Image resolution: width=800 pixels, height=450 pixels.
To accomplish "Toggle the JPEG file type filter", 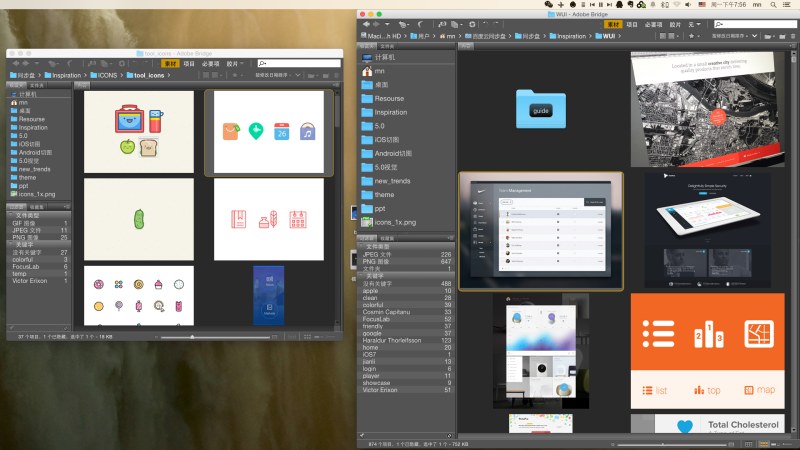I will (x=407, y=254).
